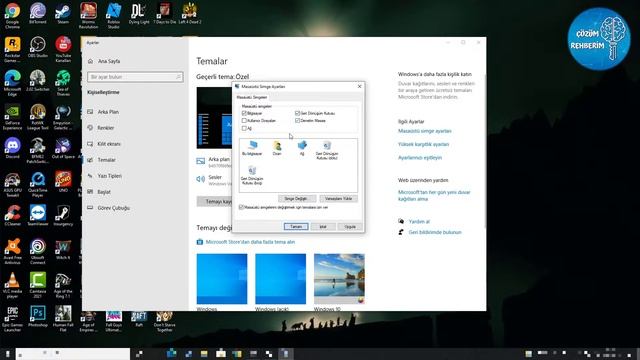
Task: Select the Geri Dönüşüm Kutusu (boş) icon
Action: (252, 175)
